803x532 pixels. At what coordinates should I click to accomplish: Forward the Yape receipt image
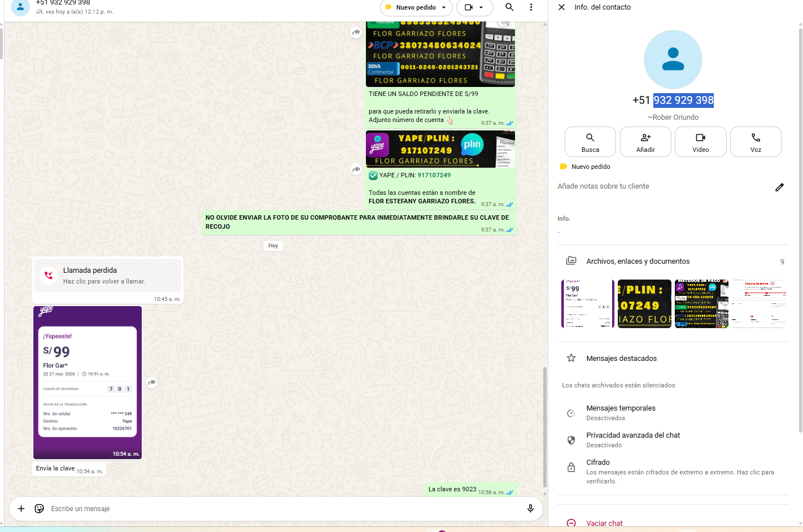[152, 383]
